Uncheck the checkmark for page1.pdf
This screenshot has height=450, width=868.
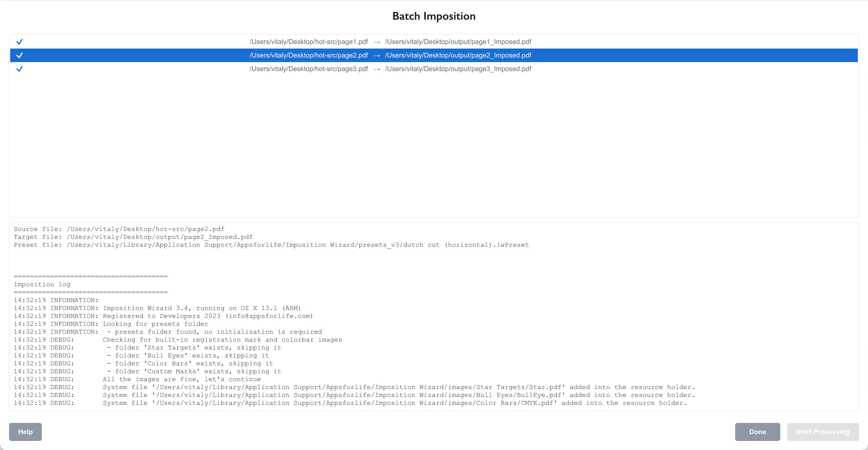19,42
